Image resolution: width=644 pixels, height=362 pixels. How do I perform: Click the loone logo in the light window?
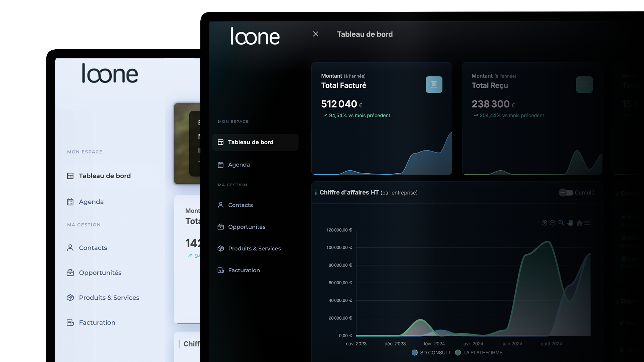coord(110,73)
